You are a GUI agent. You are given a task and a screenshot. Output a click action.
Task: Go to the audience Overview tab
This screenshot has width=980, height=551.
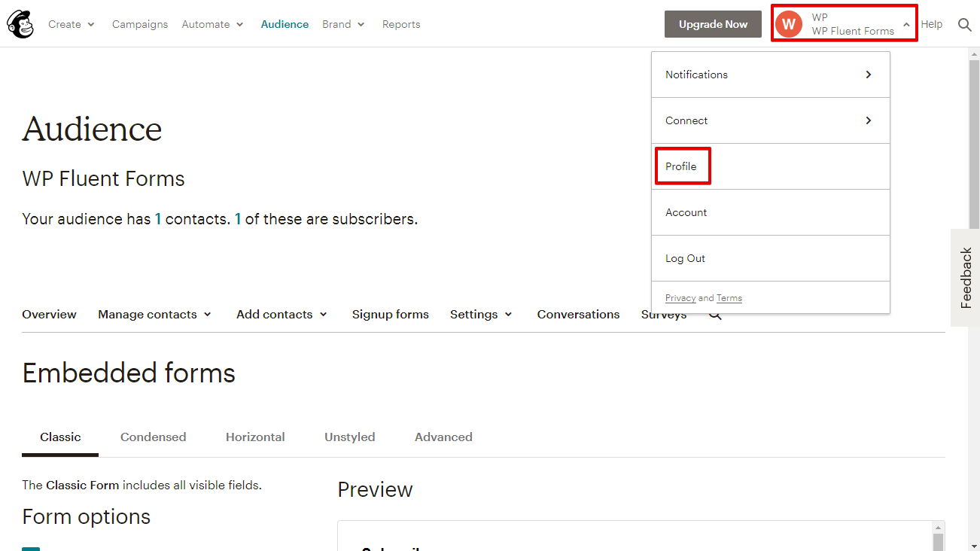click(x=49, y=315)
